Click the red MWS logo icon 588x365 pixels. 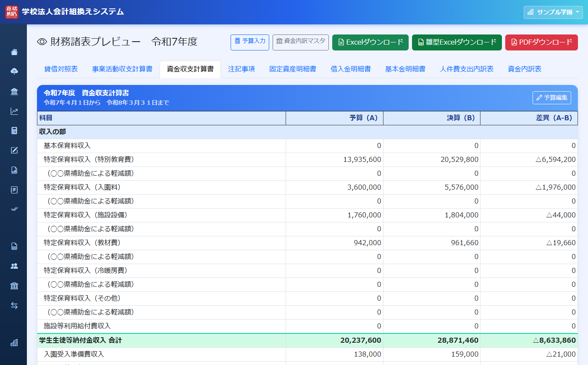[x=12, y=12]
